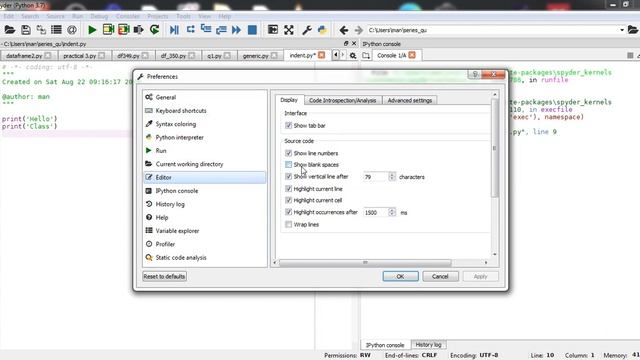Screen dimensions: 640x360
Task: Click the highlight occurrences ms spinner arrows
Action: [x=392, y=212]
